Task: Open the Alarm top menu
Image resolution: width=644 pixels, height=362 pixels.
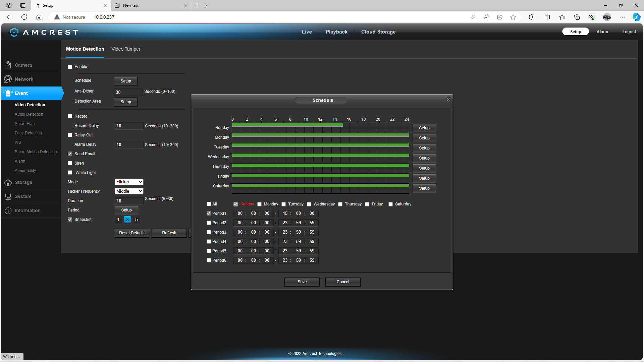Action: click(602, 32)
